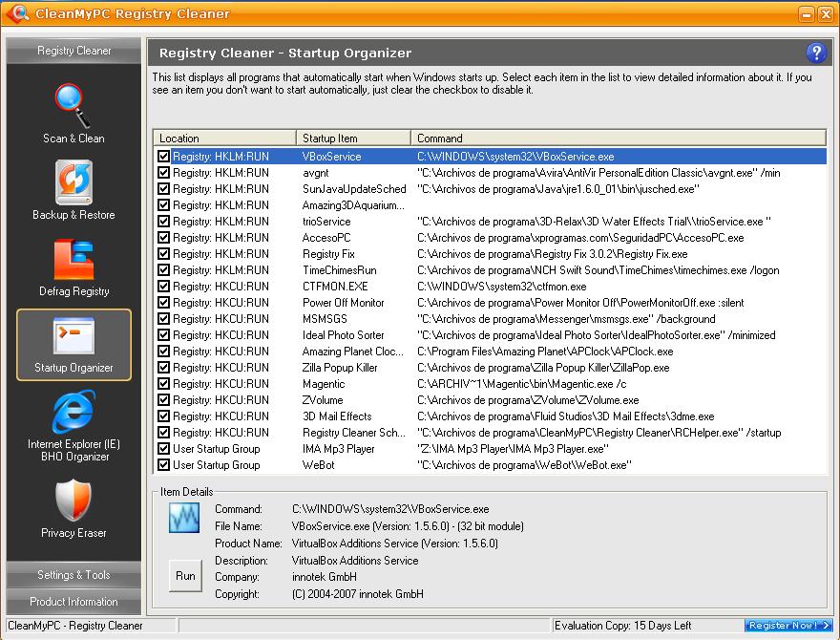
Task: Disable the Ideal Photo Sorter checkbox
Action: coord(163,335)
